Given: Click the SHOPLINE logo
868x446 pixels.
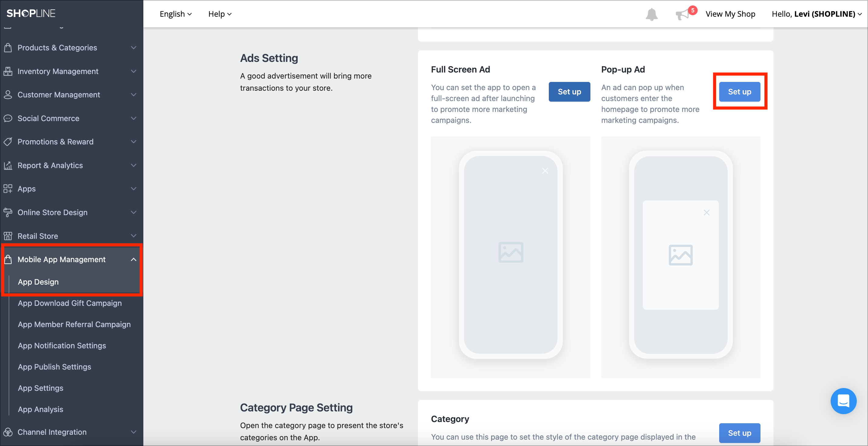Looking at the screenshot, I should pyautogui.click(x=31, y=13).
